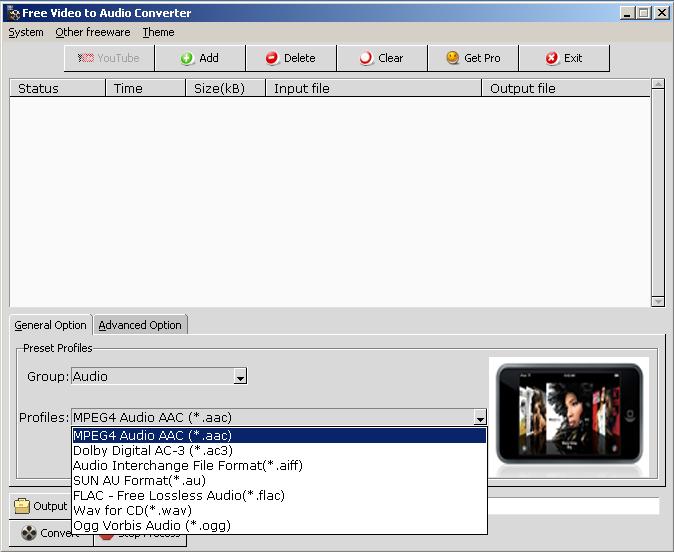Click the Status column header
The width and height of the screenshot is (674, 552).
coord(58,88)
